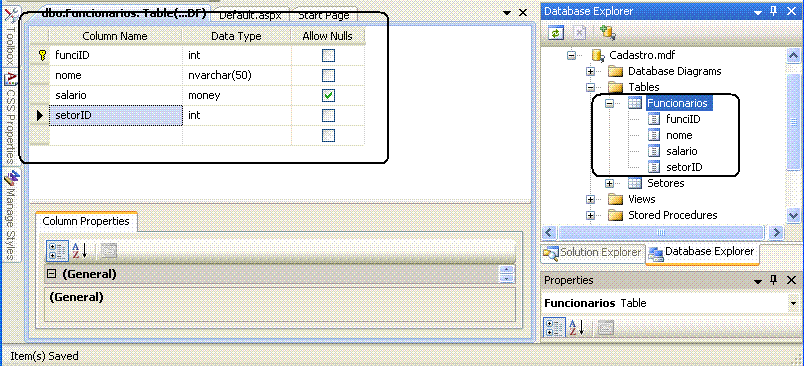
Task: Click scroll-down arrow in Database Explorer
Action: (x=793, y=215)
